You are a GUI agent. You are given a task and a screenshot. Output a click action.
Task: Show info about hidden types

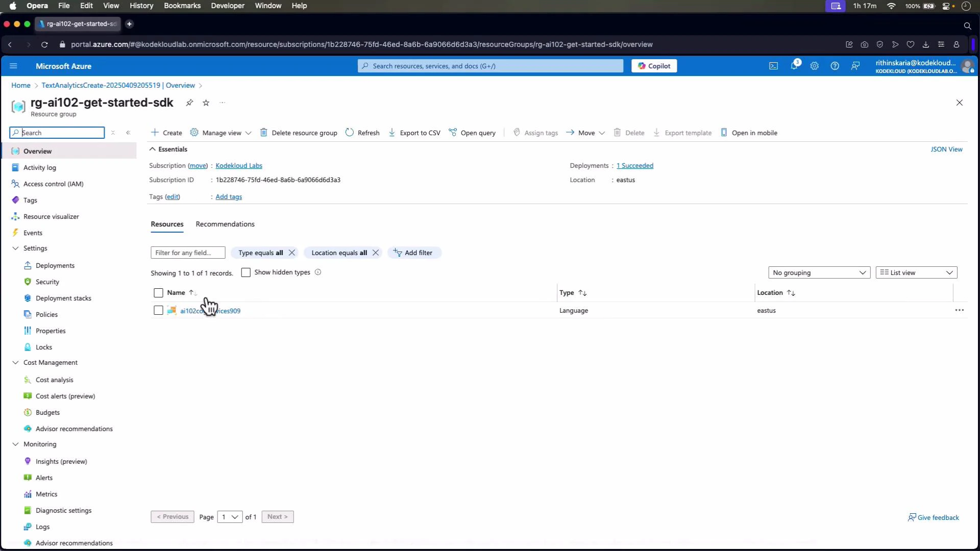pos(318,272)
